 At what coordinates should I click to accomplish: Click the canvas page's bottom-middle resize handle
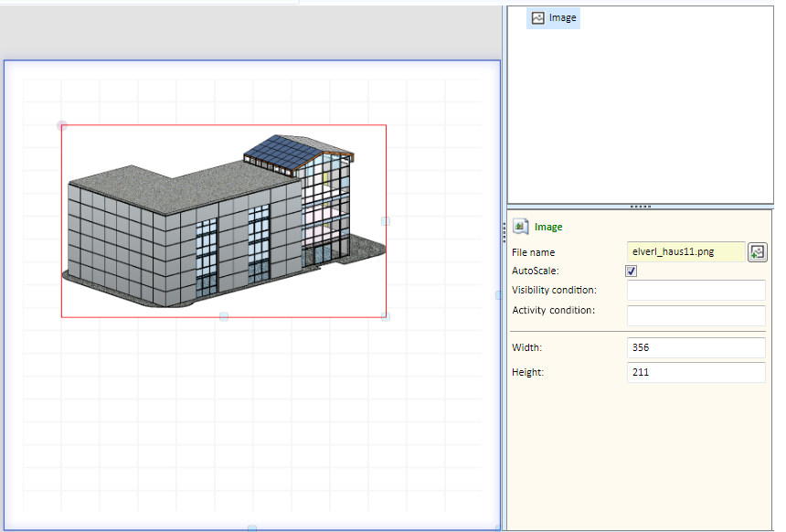(252, 528)
